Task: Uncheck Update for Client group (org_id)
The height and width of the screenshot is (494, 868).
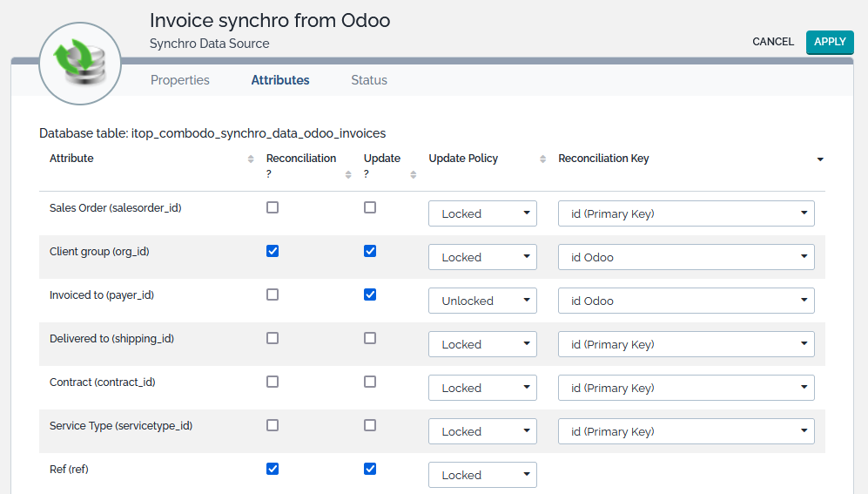Action: click(370, 252)
